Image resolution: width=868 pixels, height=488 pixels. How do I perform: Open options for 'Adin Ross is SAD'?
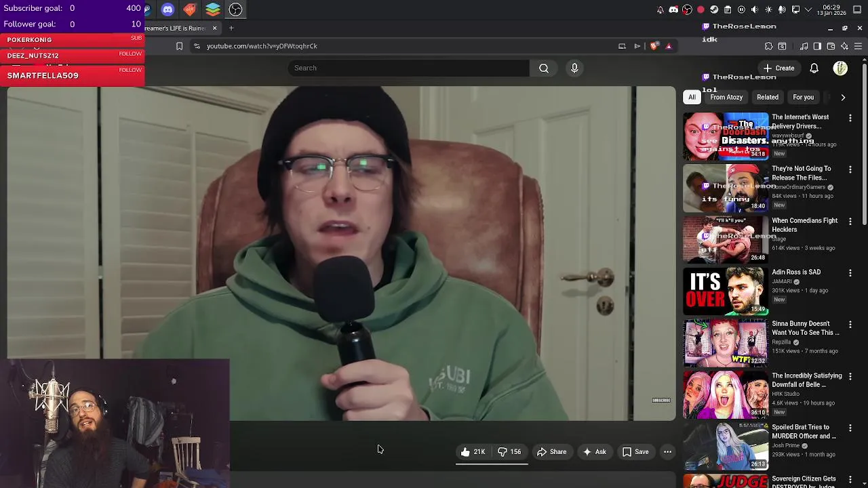850,273
